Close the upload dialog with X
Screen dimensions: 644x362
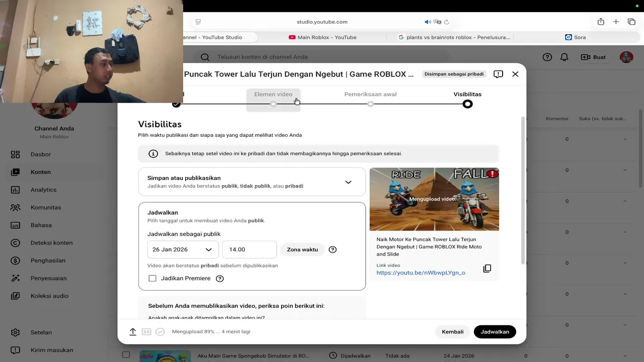515,74
